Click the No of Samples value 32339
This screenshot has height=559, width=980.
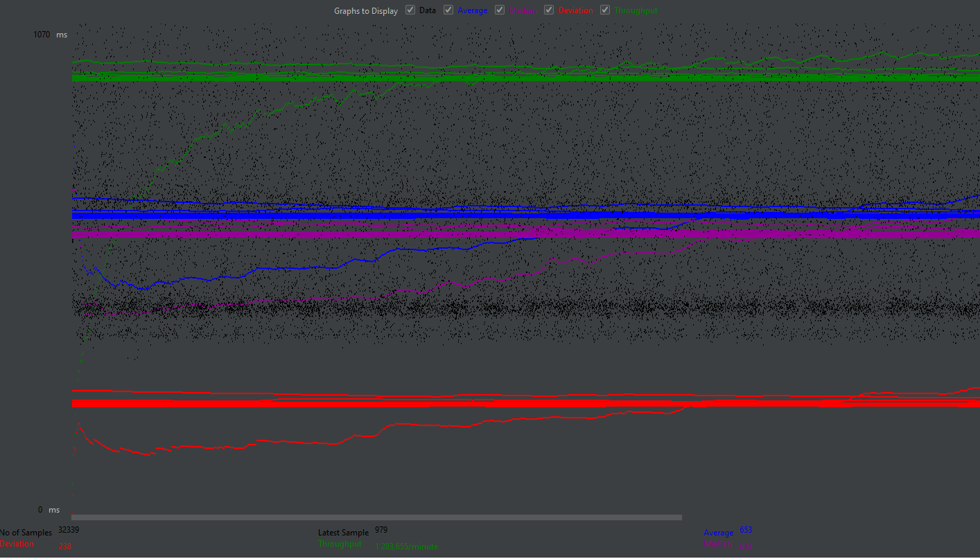(69, 530)
